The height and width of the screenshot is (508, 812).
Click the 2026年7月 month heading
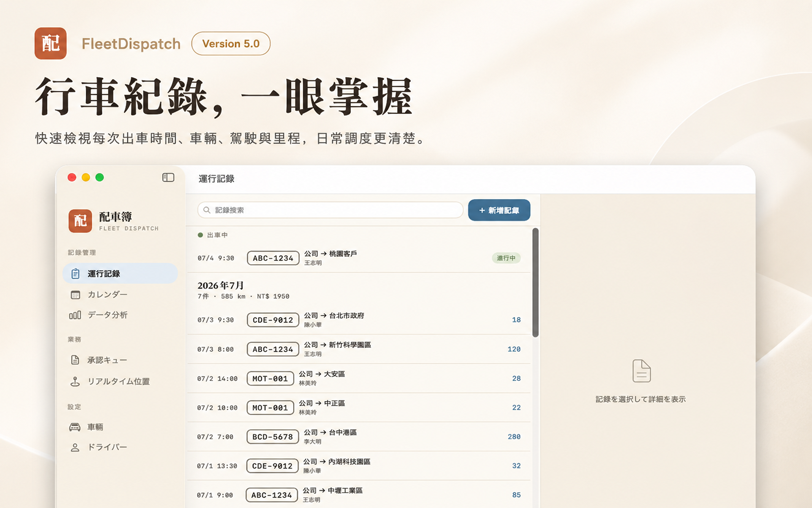pyautogui.click(x=220, y=286)
